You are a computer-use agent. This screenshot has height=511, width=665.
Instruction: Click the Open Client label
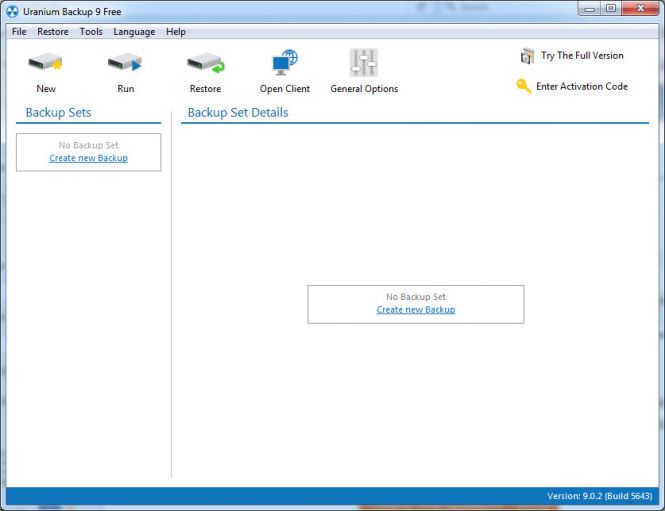[285, 89]
